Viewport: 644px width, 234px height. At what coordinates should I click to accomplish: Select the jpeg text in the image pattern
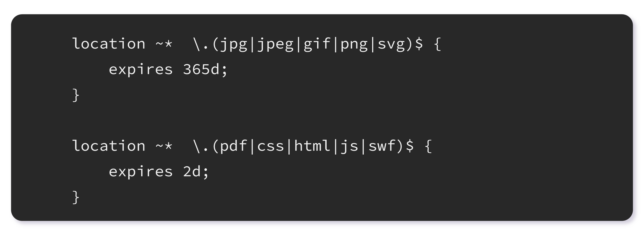(275, 44)
